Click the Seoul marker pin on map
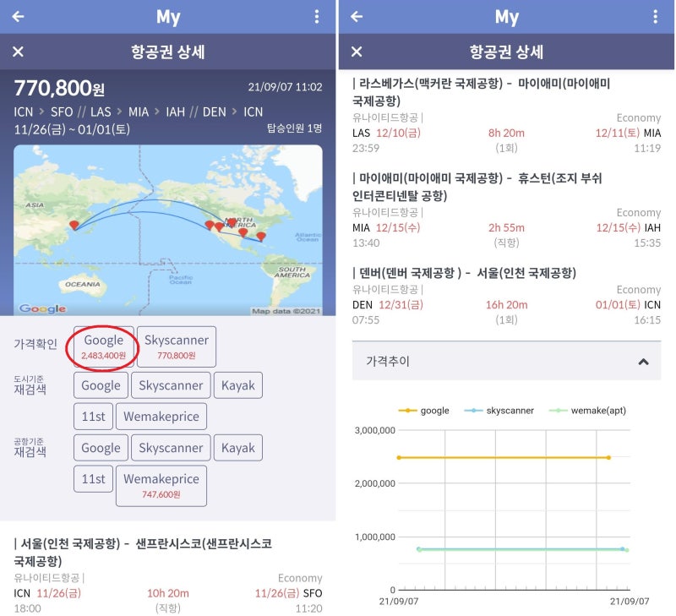The image size is (676, 616). tap(74, 225)
